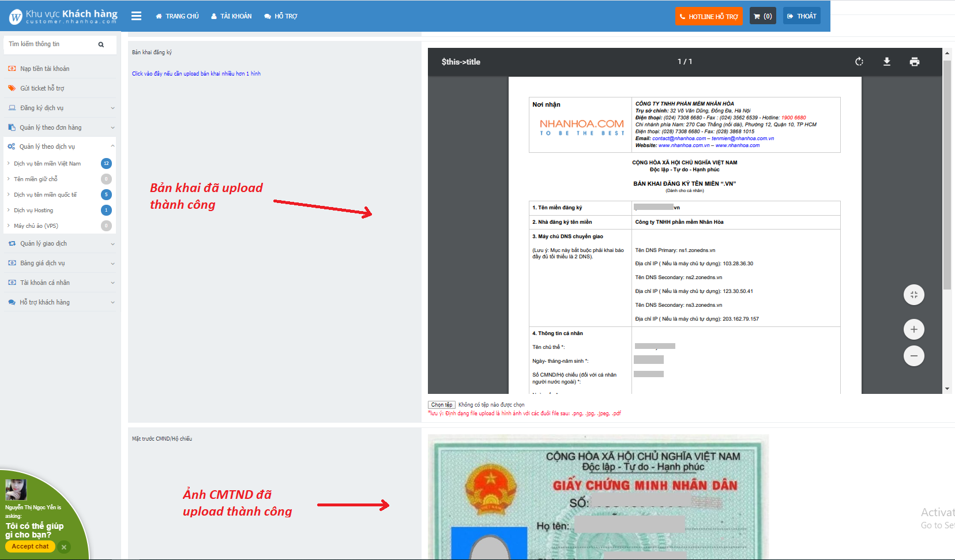
Task: Click the Quản lý giao dịch icon
Action: (12, 243)
